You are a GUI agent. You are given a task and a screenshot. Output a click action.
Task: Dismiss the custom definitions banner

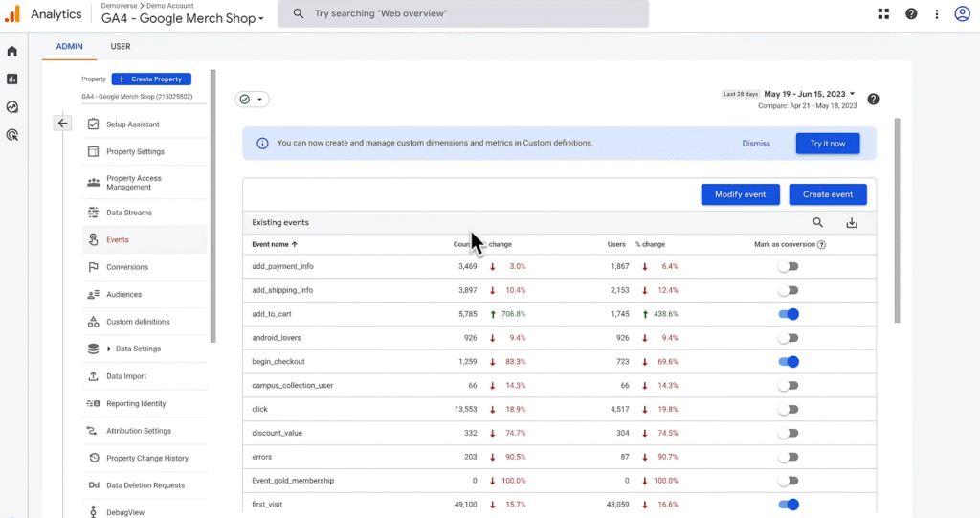click(756, 144)
